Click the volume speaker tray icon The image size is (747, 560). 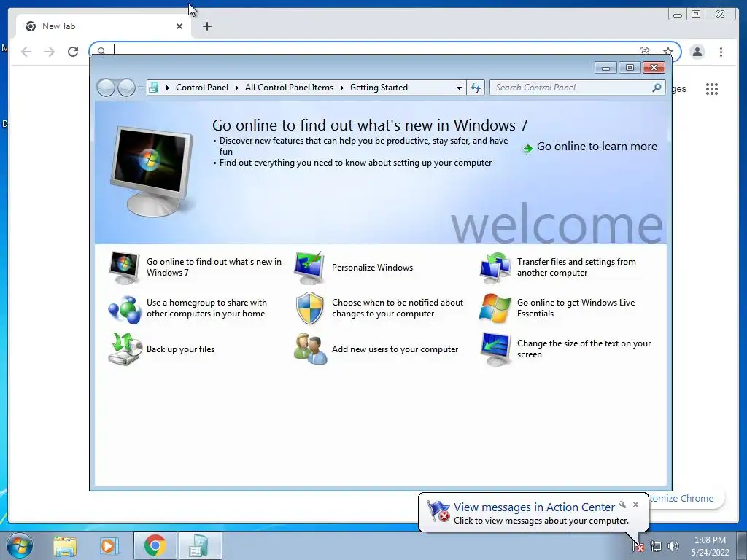pos(673,546)
